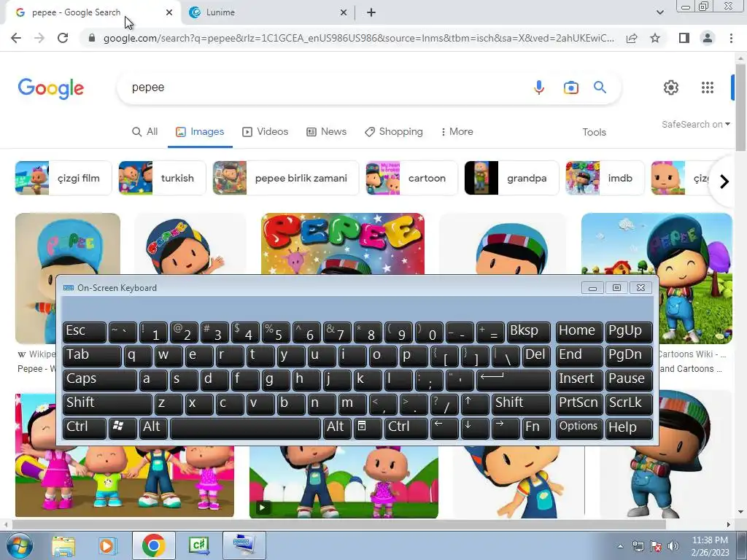Show hidden system tray icons

620,546
